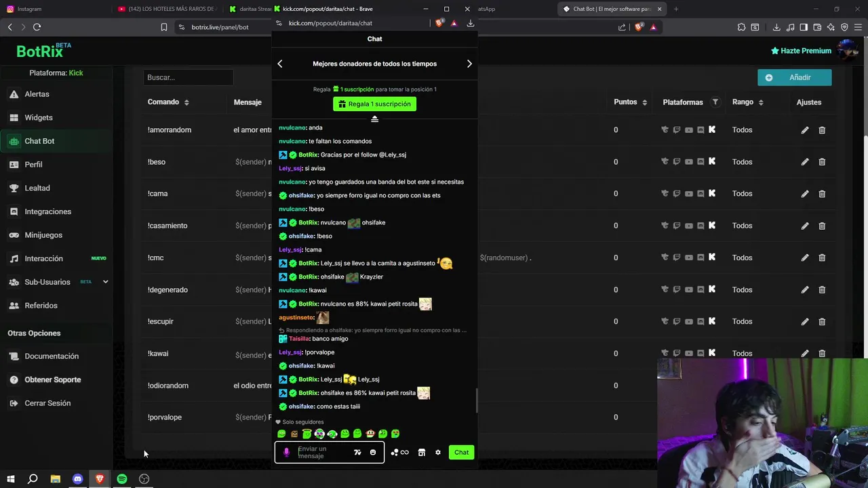Image resolution: width=868 pixels, height=488 pixels.
Task: Open the 7TV emote menu
Action: pos(357,452)
